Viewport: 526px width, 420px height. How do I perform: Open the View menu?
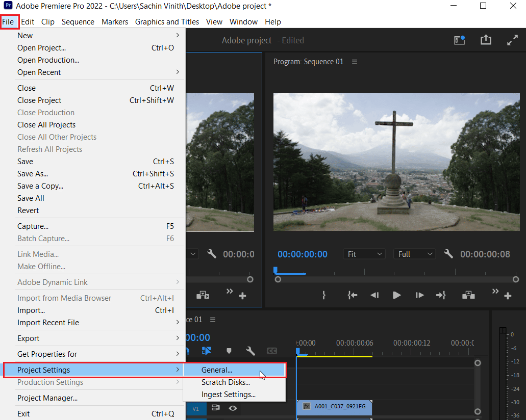click(x=214, y=22)
